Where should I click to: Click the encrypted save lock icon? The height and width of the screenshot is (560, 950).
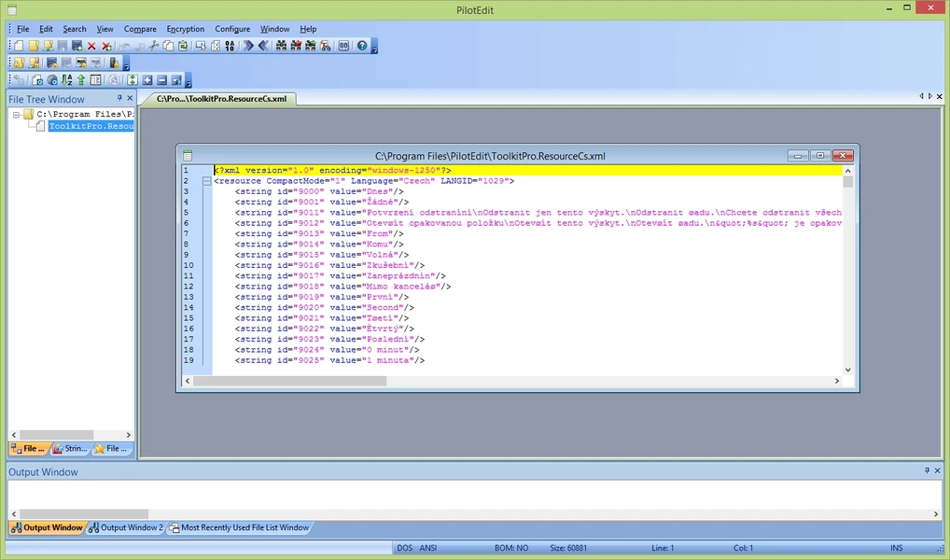coord(52,63)
